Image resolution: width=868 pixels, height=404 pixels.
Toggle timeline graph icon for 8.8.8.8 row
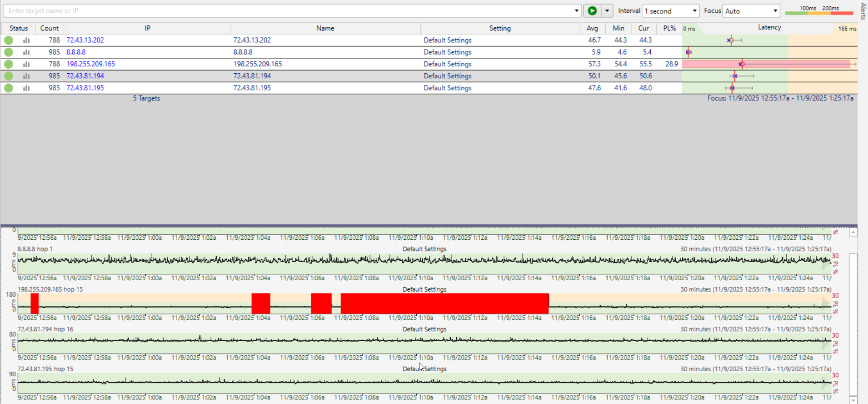[26, 52]
